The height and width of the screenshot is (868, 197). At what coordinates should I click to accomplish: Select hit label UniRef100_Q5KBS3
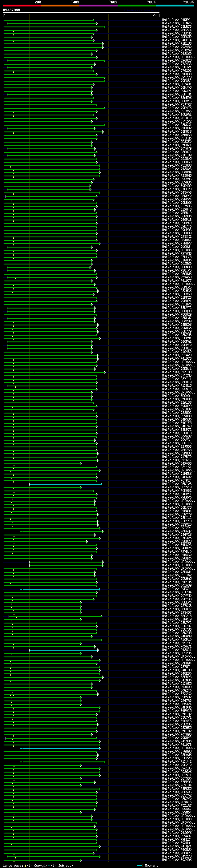[x=177, y=135]
